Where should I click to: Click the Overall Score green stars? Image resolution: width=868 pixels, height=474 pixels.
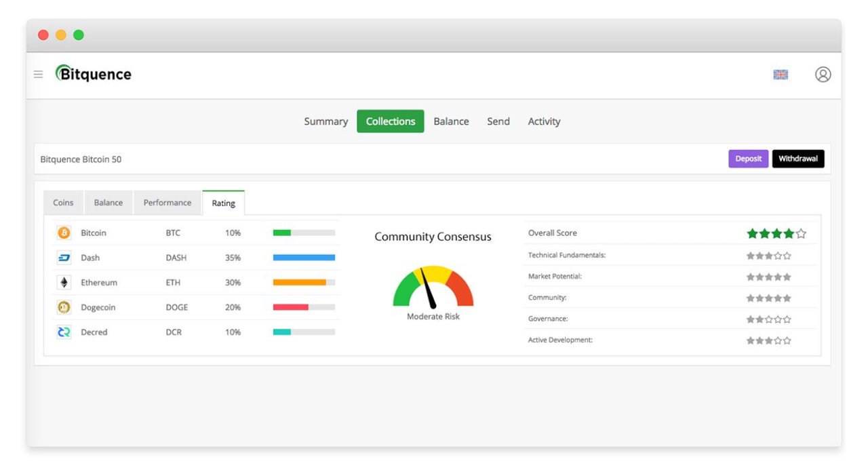[776, 233]
